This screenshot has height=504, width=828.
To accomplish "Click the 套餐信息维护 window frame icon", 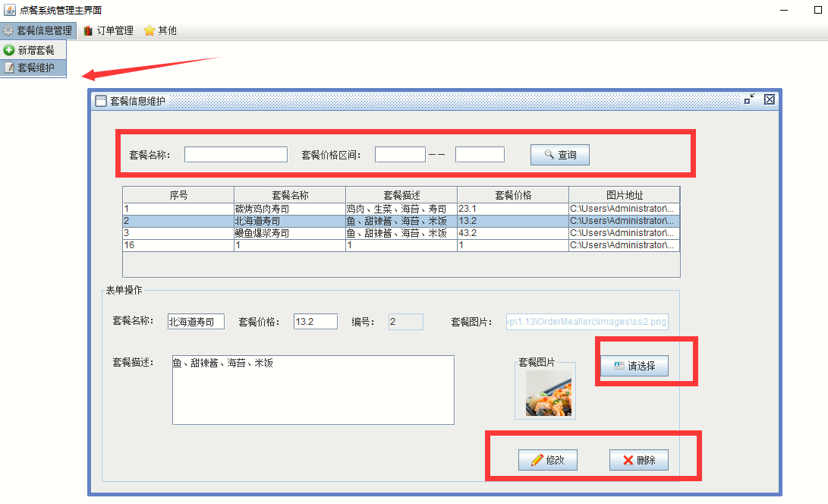I will (101, 101).
